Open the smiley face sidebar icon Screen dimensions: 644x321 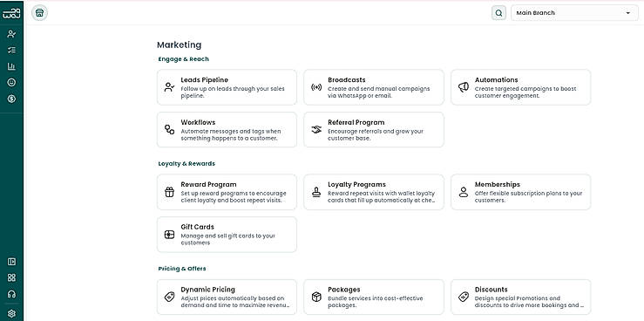(x=11, y=83)
